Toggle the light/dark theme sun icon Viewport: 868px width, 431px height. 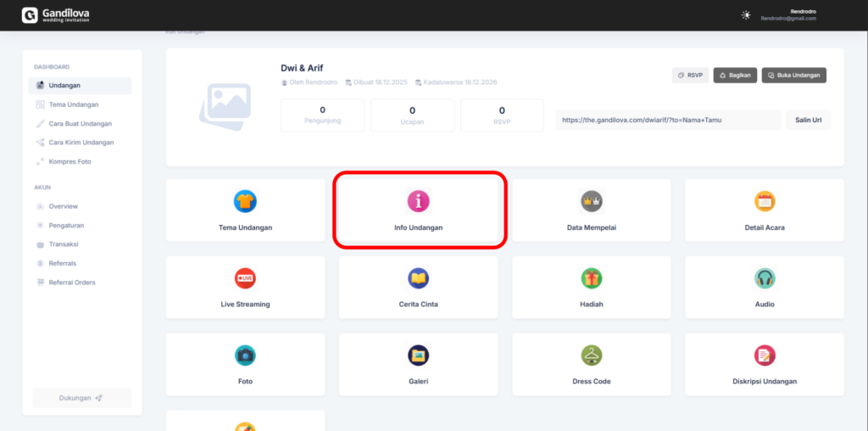746,15
